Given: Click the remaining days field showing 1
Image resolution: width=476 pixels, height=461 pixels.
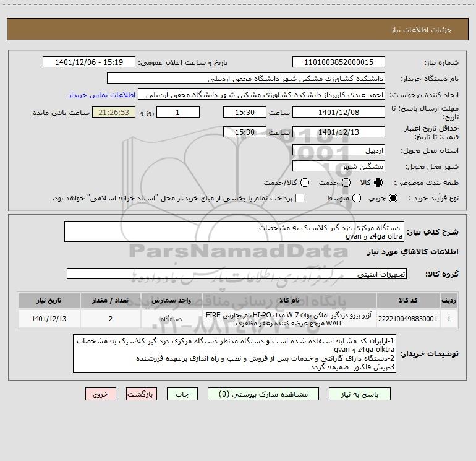Looking at the screenshot, I should click(178, 113).
